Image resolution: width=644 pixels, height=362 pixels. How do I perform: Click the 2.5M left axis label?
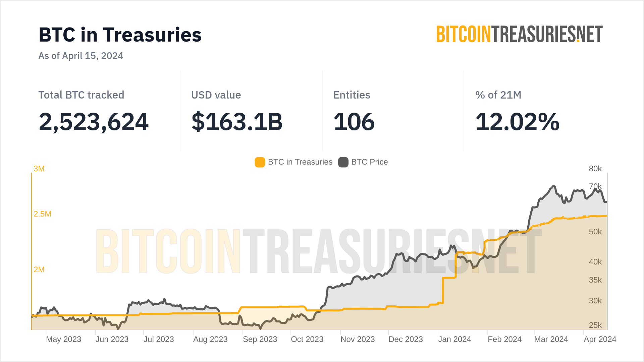point(42,214)
